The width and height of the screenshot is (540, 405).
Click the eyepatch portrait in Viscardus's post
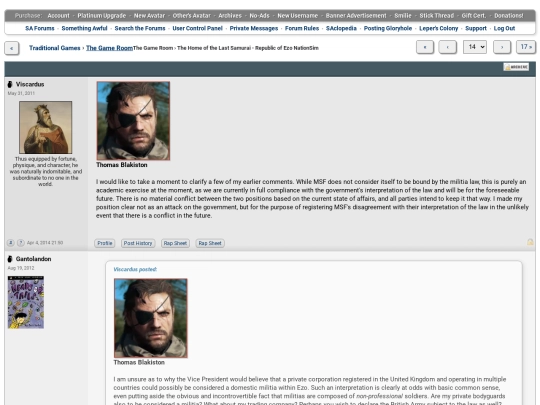133,121
